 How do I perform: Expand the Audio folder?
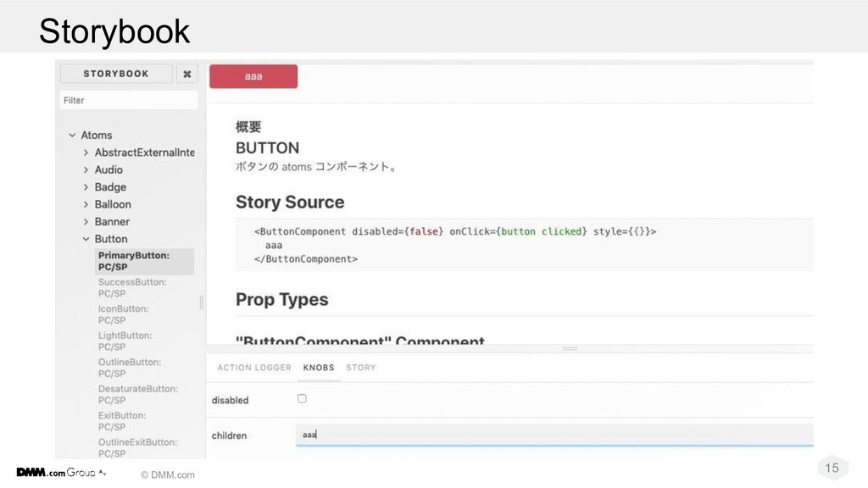pyautogui.click(x=86, y=169)
